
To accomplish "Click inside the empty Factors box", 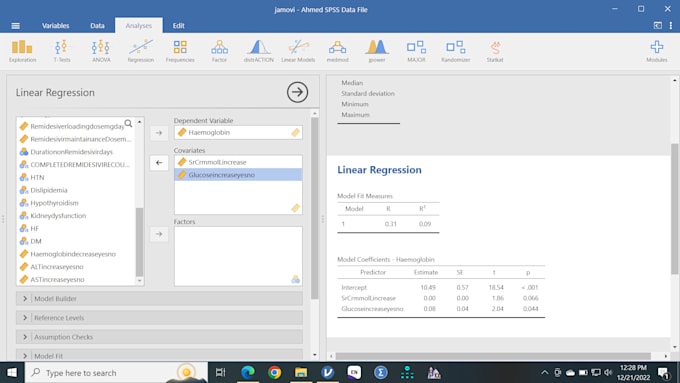I will [x=238, y=256].
